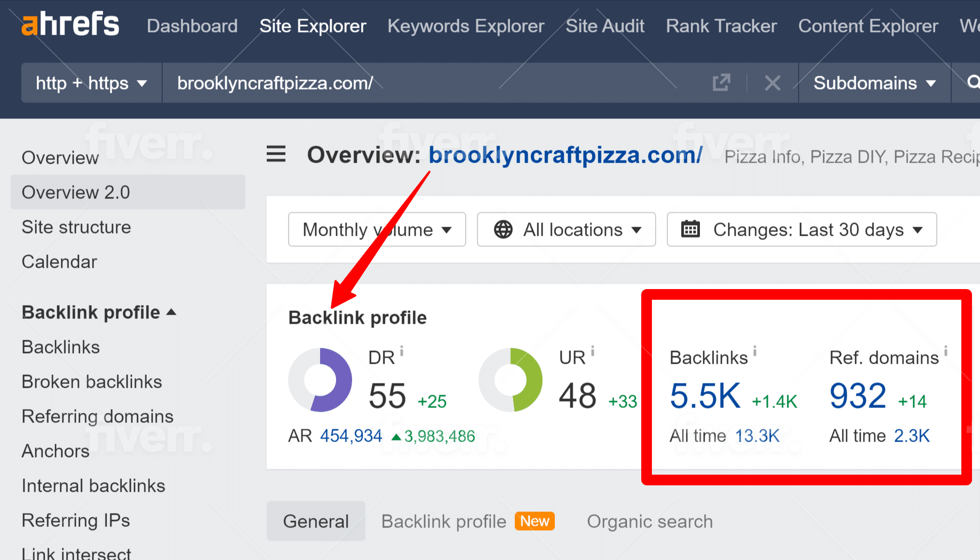Image resolution: width=980 pixels, height=560 pixels.
Task: Click the UR value 48
Action: click(x=578, y=396)
